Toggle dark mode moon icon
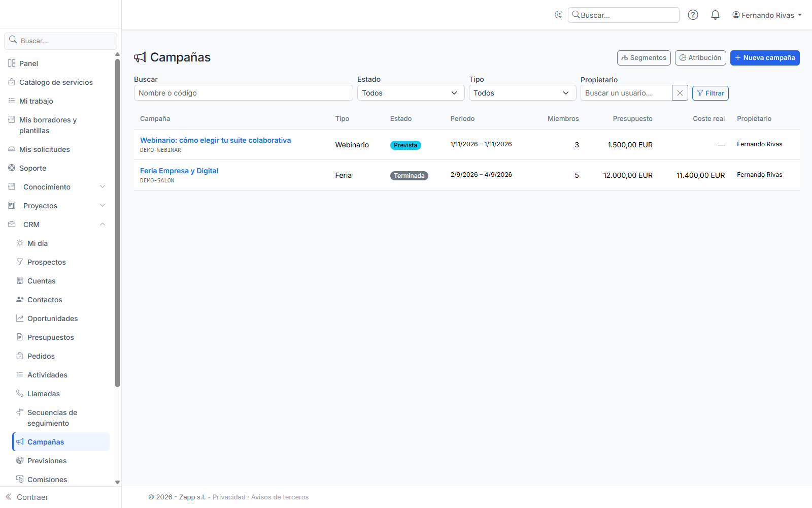 [x=558, y=15]
